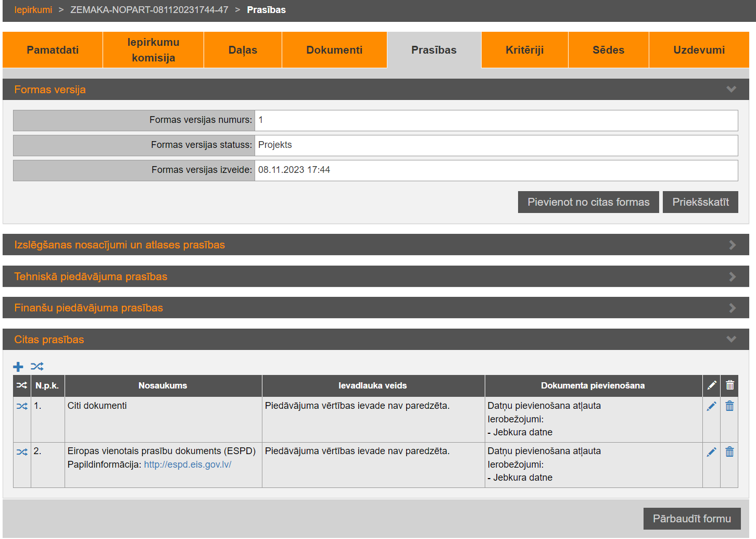
Task: Go to Iepirkumu komisija tab
Action: click(x=153, y=50)
